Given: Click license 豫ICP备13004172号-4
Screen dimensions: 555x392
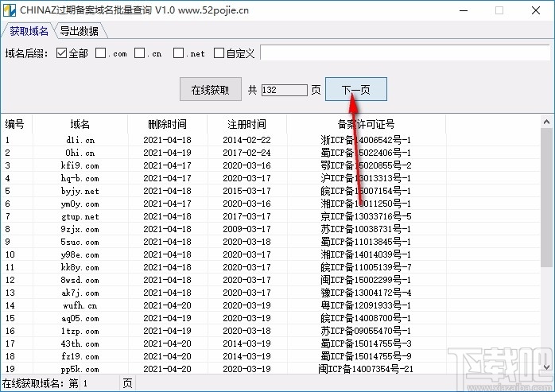Looking at the screenshot, I should [366, 293].
